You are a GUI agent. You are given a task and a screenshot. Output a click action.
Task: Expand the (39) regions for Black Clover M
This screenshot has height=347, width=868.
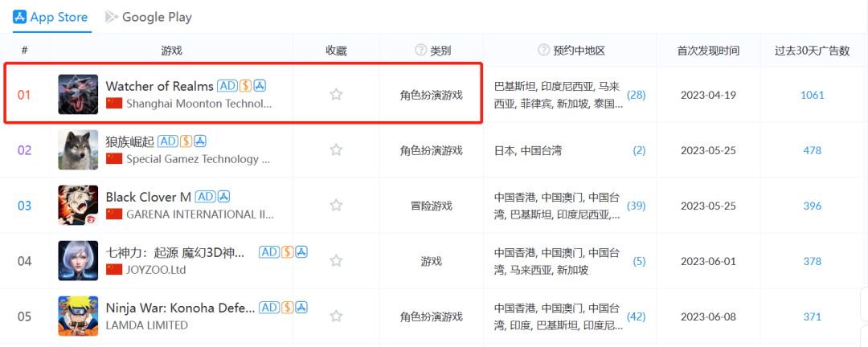click(x=636, y=206)
